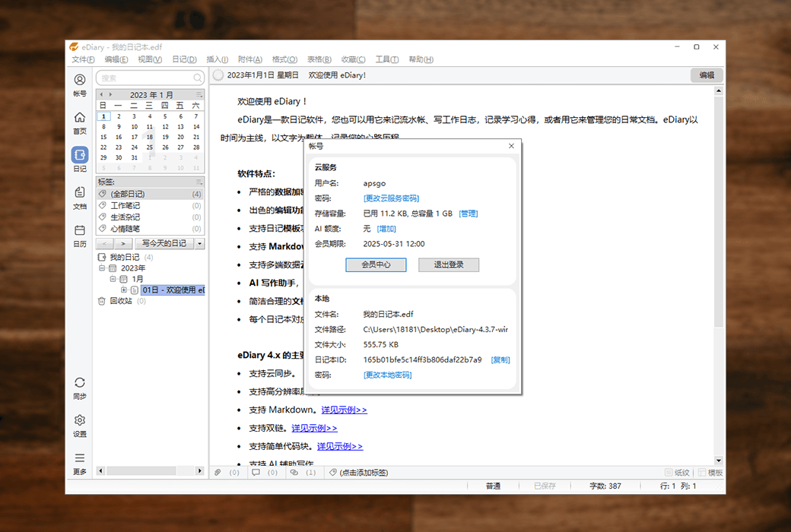Close the 帐号 dialog
This screenshot has height=532, width=791.
(511, 146)
